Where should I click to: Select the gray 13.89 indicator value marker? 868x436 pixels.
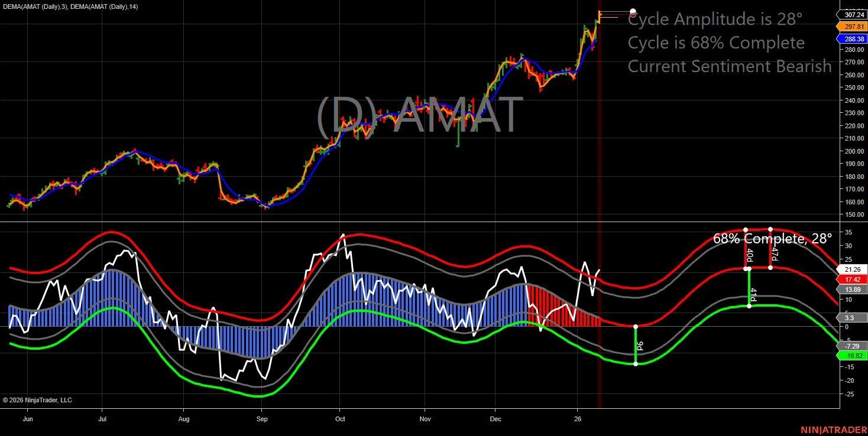tap(853, 289)
